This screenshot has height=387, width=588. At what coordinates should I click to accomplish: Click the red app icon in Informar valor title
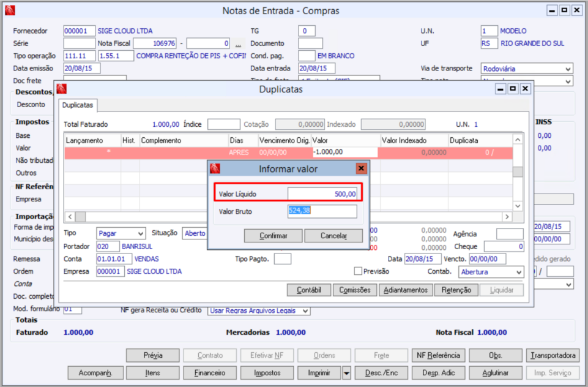click(215, 168)
